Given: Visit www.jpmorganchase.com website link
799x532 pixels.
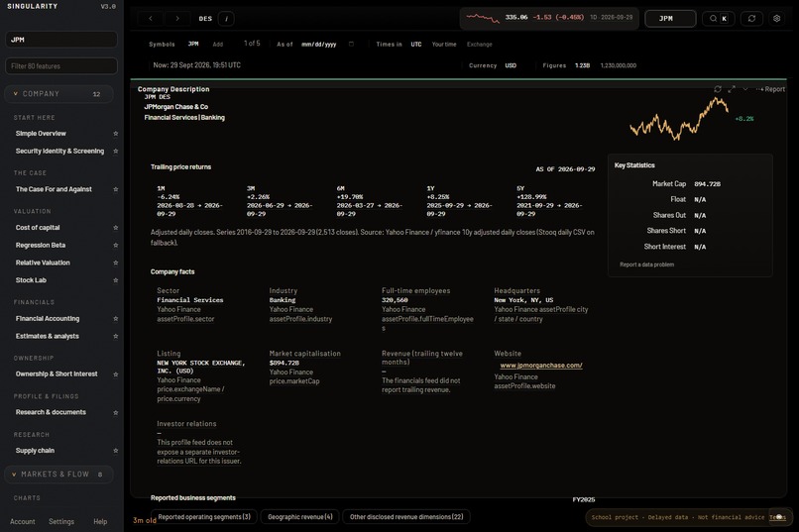Looking at the screenshot, I should tap(541, 366).
